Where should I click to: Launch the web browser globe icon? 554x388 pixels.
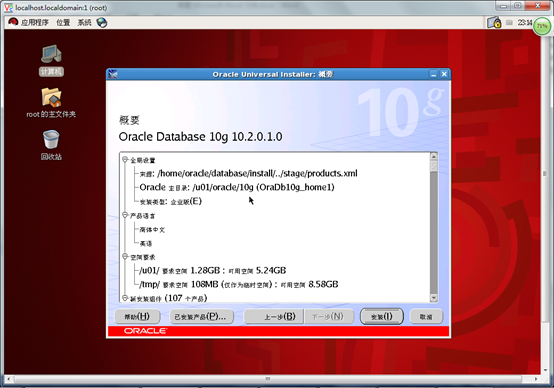pos(102,23)
